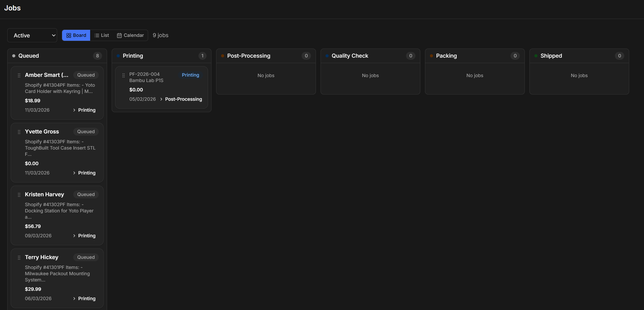Switch to the List view tab
Image resolution: width=644 pixels, height=310 pixels.
coord(102,35)
